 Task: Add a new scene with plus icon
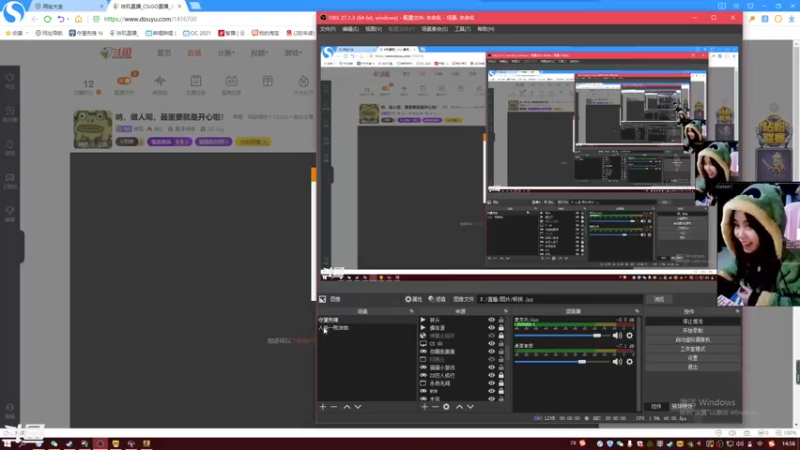click(322, 407)
